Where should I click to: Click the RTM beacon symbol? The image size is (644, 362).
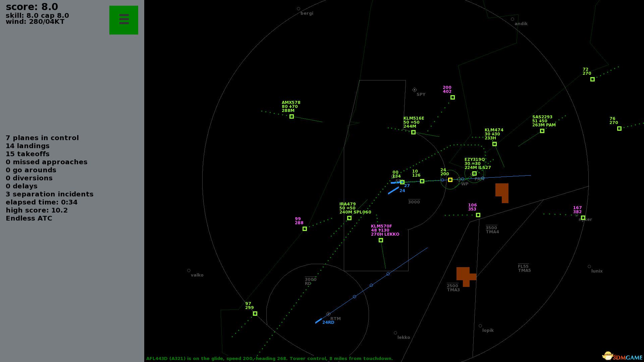coord(328,314)
